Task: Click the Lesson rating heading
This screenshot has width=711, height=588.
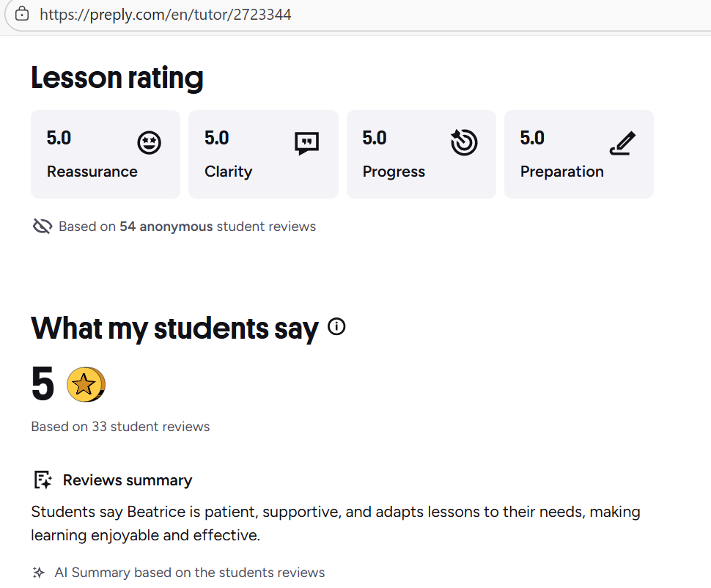Action: point(117,78)
